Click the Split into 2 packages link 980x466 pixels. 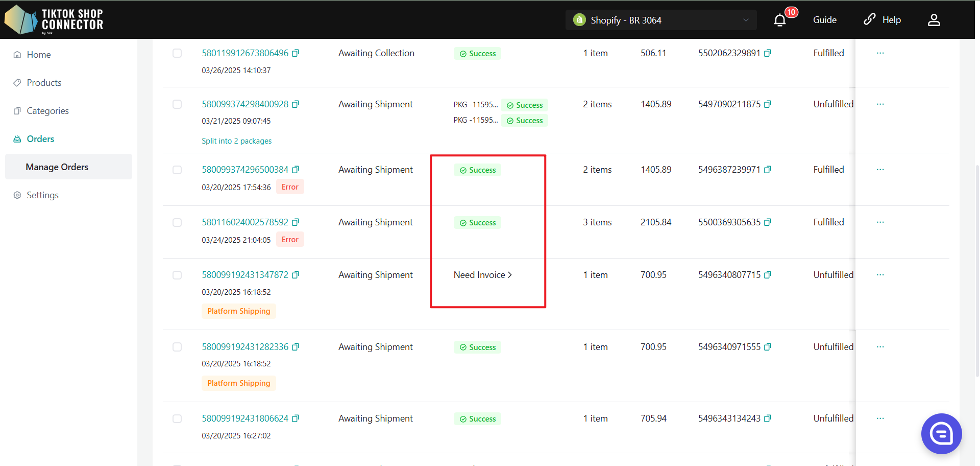click(x=236, y=141)
